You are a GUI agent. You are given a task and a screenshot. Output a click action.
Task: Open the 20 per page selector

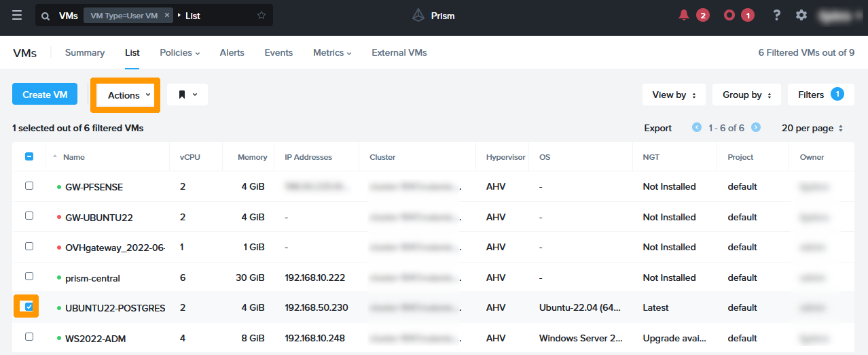812,128
